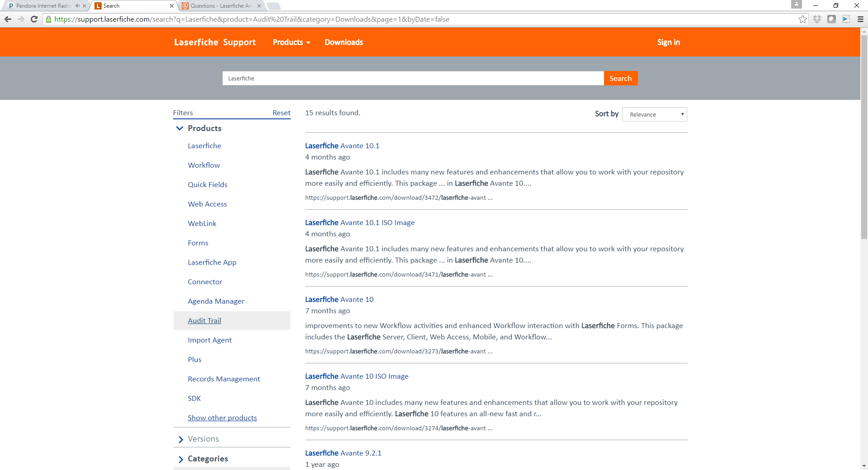This screenshot has width=868, height=470.
Task: Open Laserfiche Avante 10 ISO Image result
Action: pos(357,376)
